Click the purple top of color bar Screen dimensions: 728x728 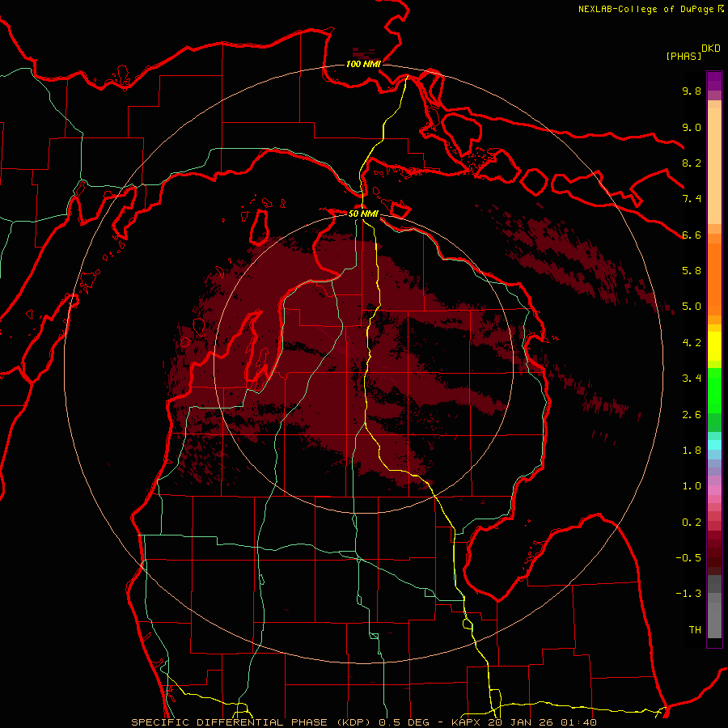[714, 81]
